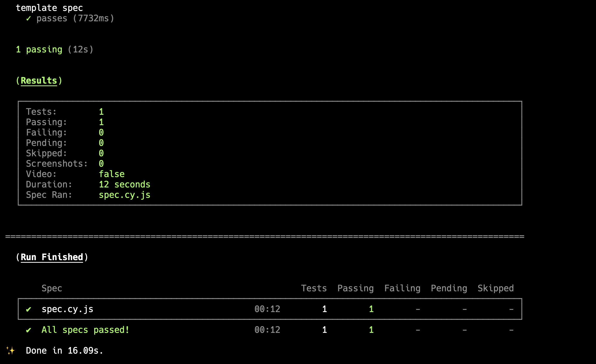Click the Video value false
The image size is (596, 364).
click(112, 174)
